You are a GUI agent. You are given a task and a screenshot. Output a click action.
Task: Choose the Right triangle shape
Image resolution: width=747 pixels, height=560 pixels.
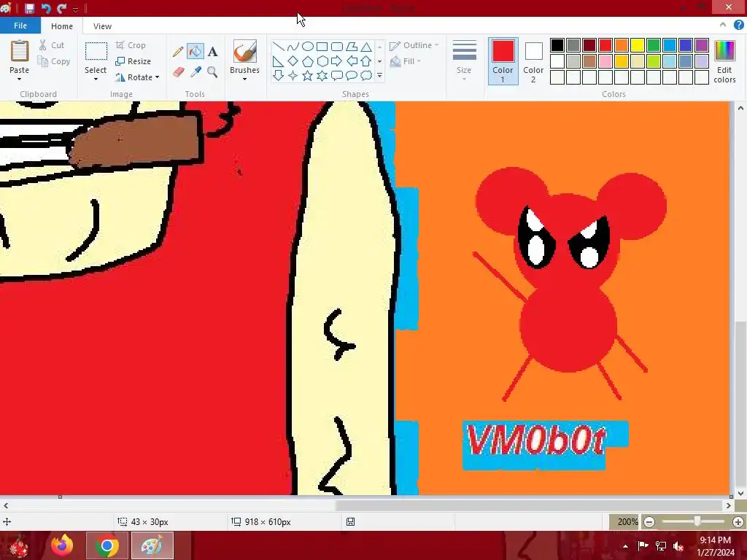[x=278, y=61]
